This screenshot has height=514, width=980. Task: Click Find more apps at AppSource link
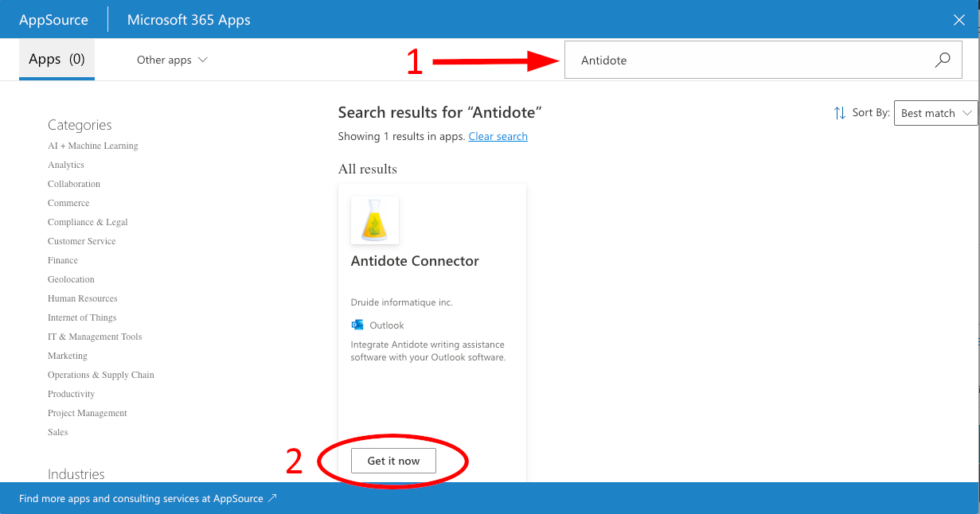pyautogui.click(x=141, y=498)
